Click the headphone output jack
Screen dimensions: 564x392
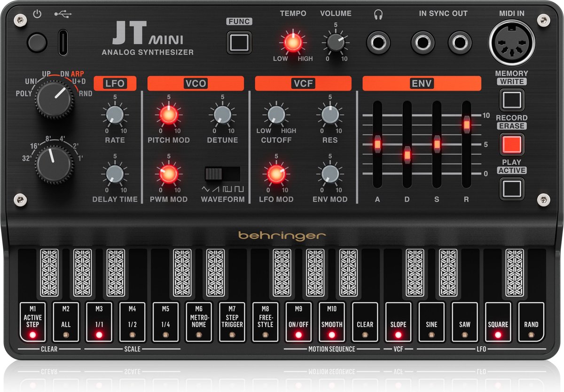point(379,43)
